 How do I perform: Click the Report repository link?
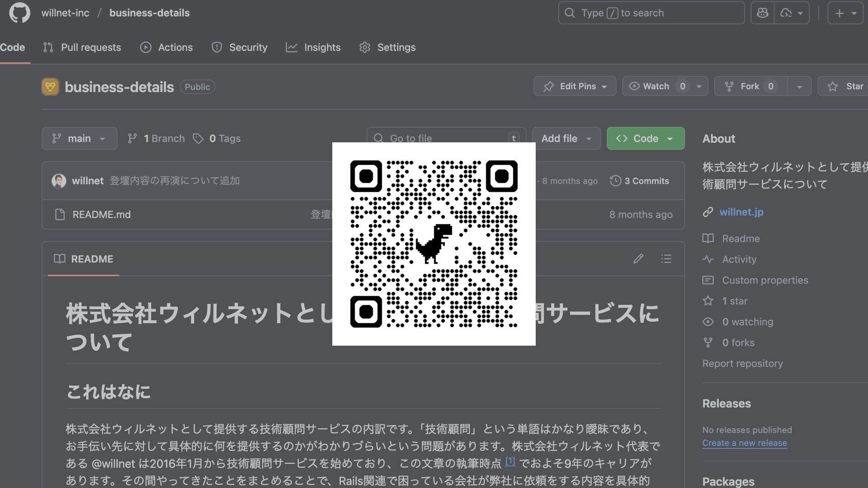coord(742,363)
